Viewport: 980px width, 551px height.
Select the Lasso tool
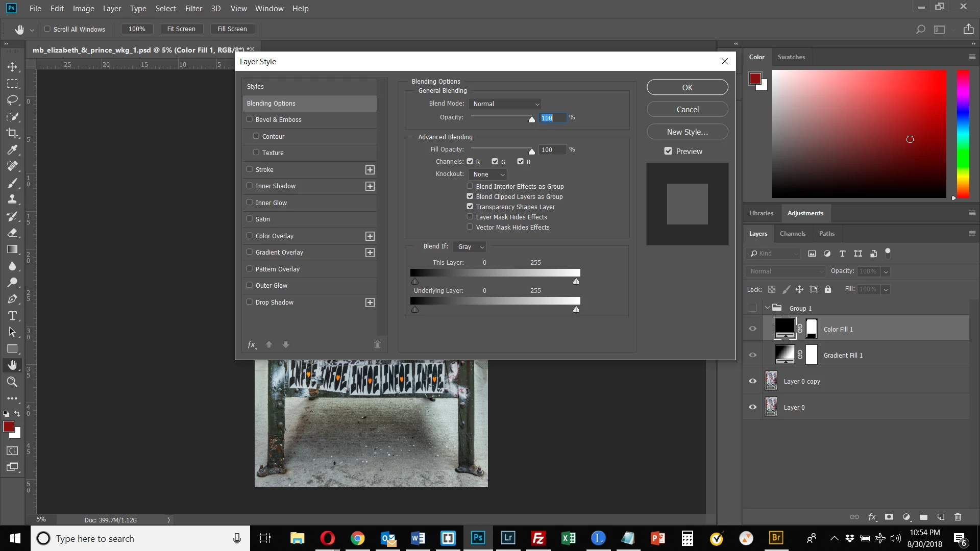coord(12,100)
